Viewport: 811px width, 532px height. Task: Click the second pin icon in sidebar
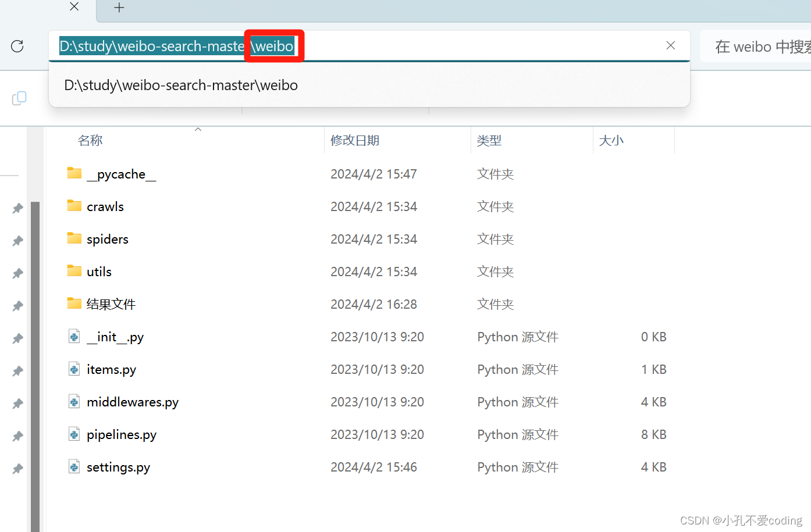[x=18, y=241]
